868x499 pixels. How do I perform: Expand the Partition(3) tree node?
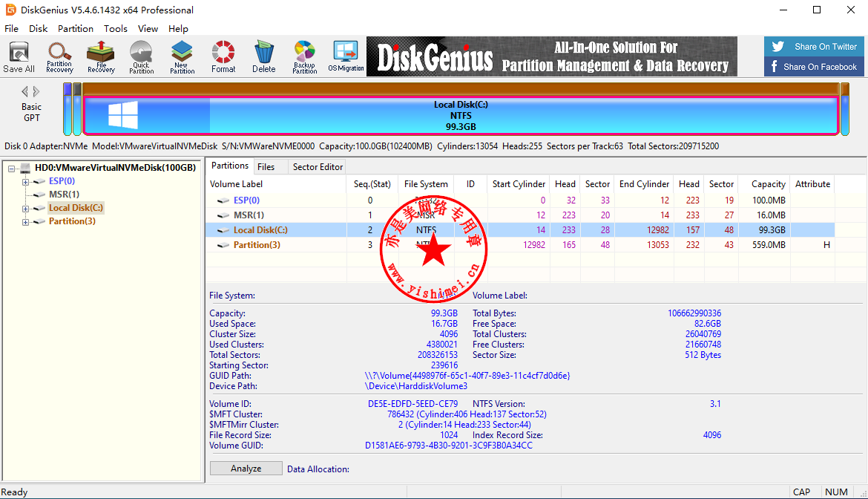(25, 222)
